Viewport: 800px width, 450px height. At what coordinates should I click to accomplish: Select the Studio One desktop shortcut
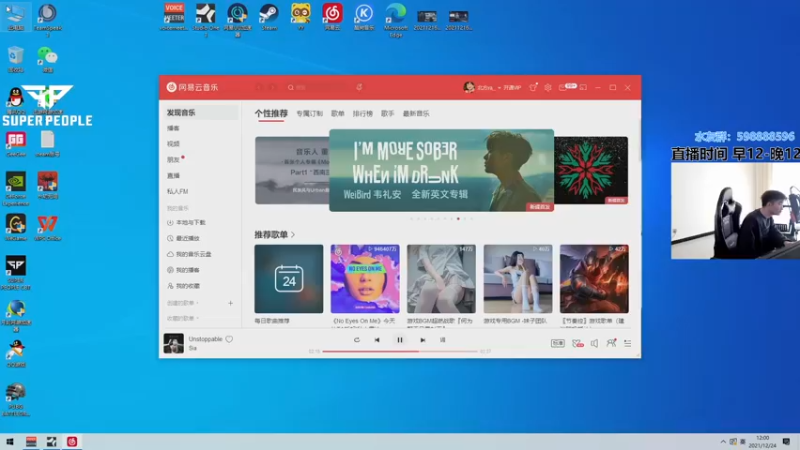206,19
